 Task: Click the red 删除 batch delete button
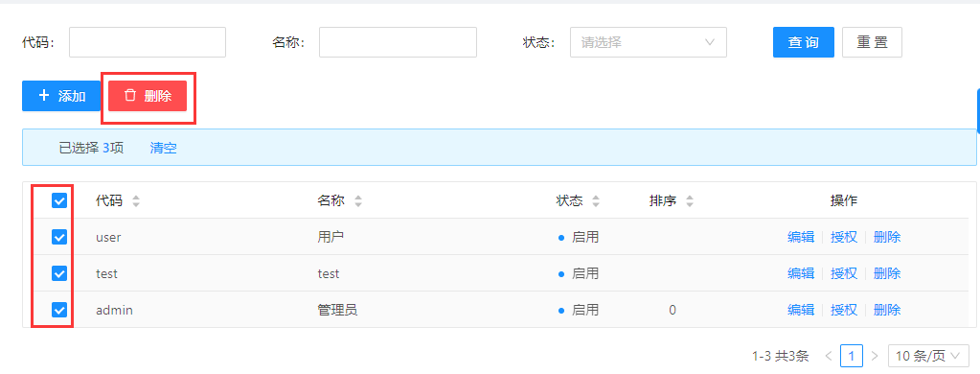click(148, 96)
